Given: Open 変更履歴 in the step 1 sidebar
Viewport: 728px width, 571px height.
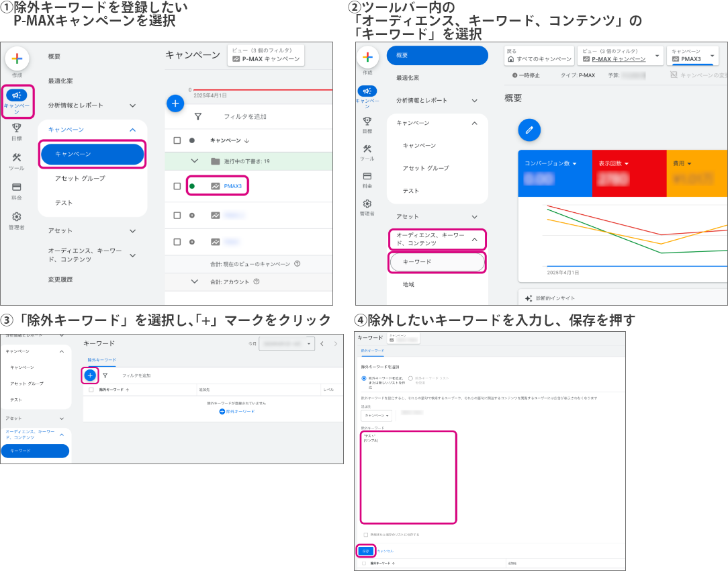Looking at the screenshot, I should pos(60,279).
